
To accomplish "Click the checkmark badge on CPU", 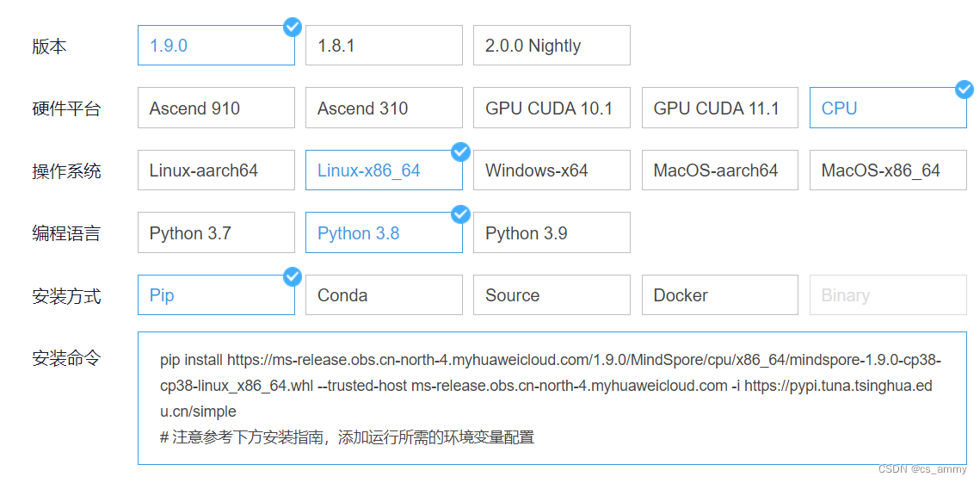I will [965, 90].
